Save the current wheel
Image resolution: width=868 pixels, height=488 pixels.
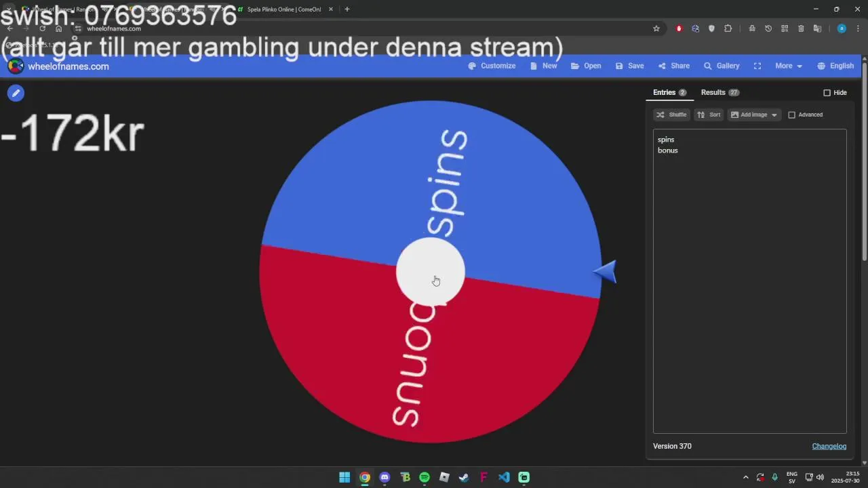click(630, 66)
